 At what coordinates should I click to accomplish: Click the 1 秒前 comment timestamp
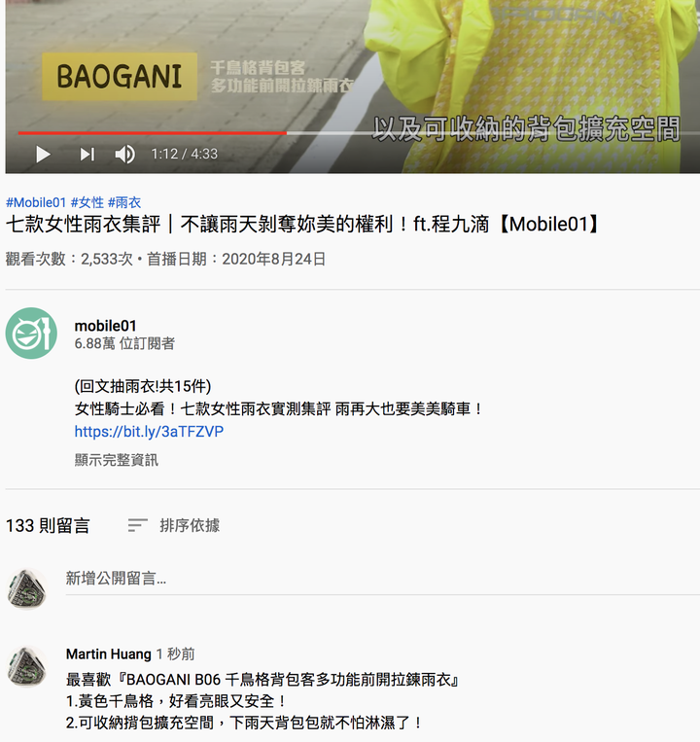pyautogui.click(x=175, y=654)
